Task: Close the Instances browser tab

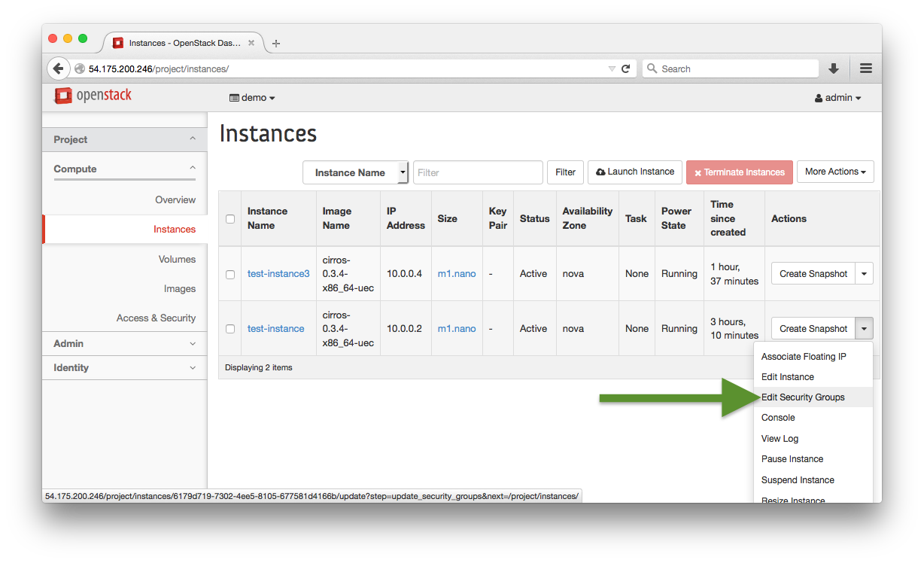Action: [251, 43]
